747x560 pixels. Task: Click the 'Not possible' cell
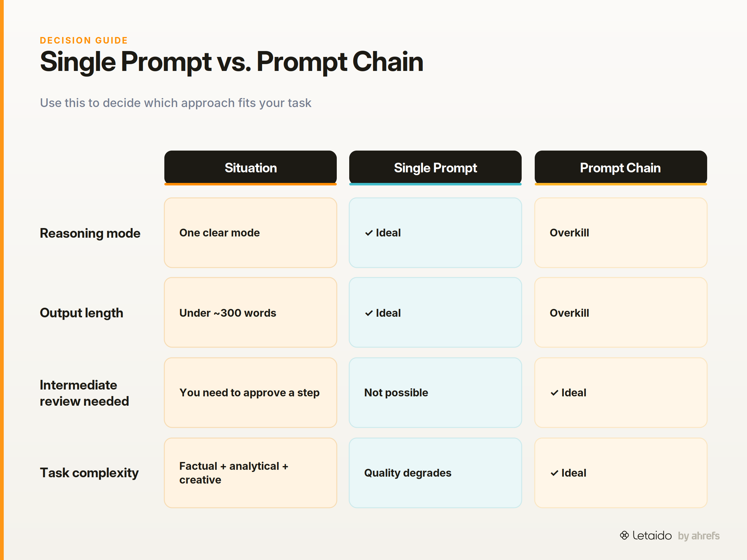tap(435, 393)
